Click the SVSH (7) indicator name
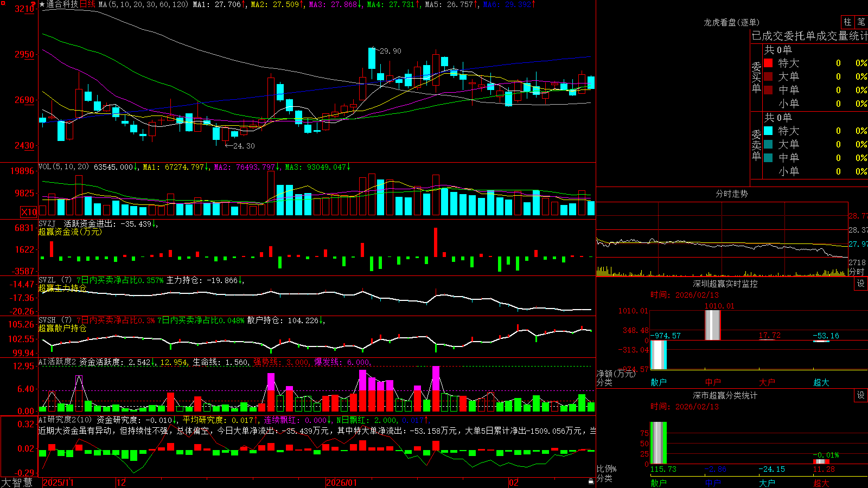Viewport: 868px width, 488px height. 55,320
